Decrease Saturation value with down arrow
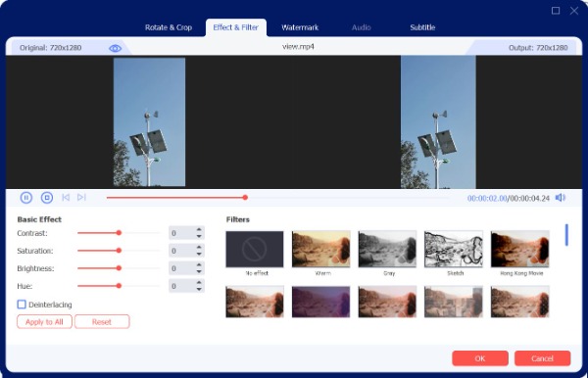 [x=199, y=254]
